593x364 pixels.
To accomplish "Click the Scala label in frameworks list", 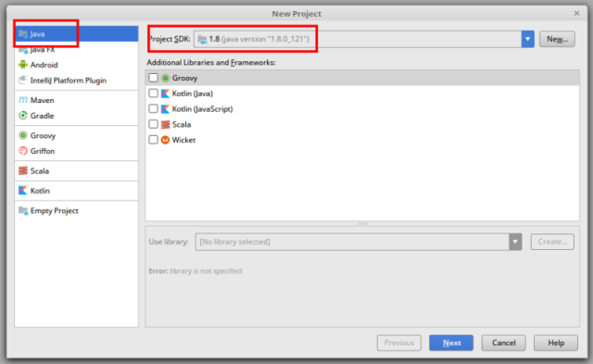I will coord(182,124).
